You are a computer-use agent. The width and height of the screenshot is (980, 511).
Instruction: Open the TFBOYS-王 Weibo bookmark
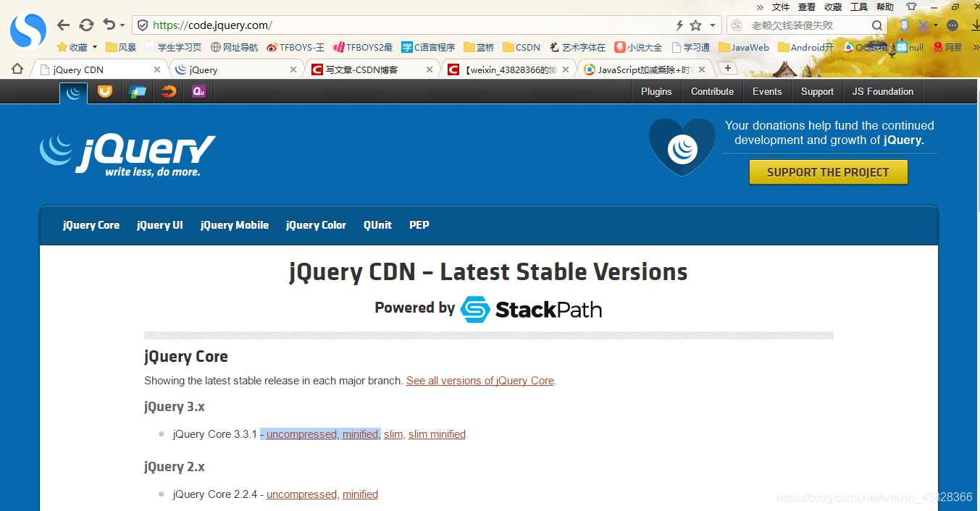(x=296, y=47)
